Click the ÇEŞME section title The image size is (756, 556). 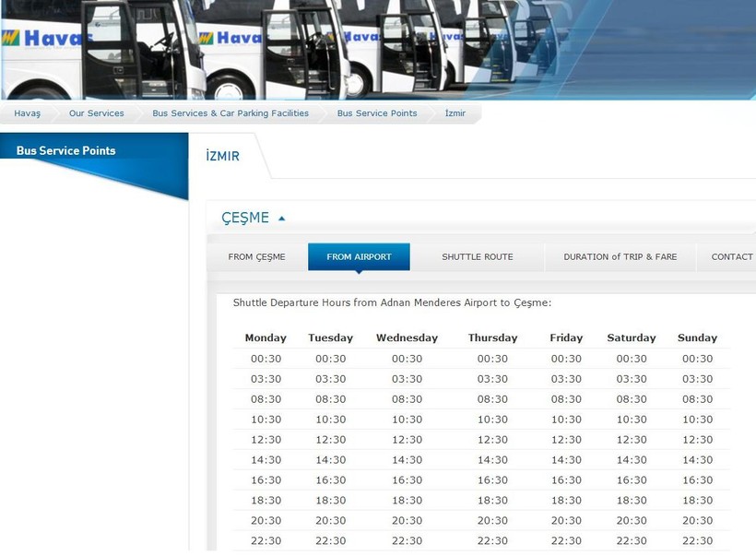coord(245,219)
